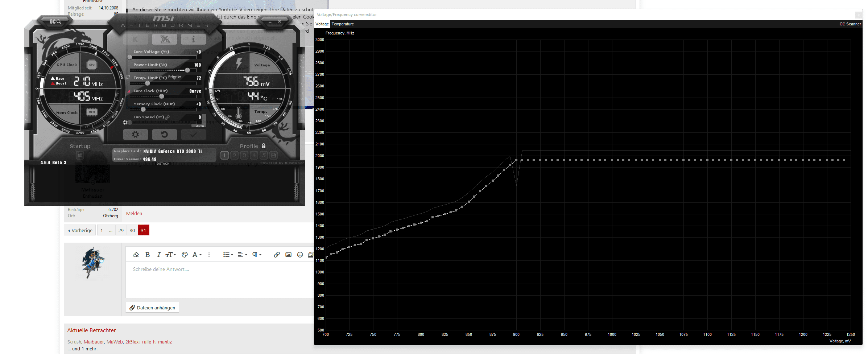This screenshot has width=868, height=354.
Task: Open the information i button in Afterburner
Action: pyautogui.click(x=193, y=39)
